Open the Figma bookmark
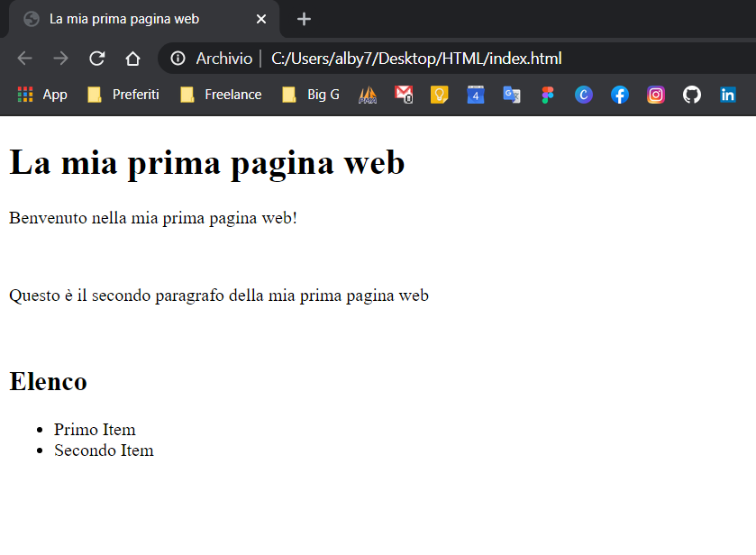 (547, 95)
